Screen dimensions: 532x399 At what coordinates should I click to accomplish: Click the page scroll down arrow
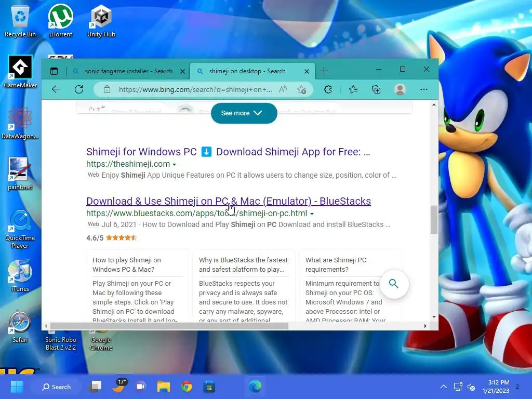pos(434,316)
